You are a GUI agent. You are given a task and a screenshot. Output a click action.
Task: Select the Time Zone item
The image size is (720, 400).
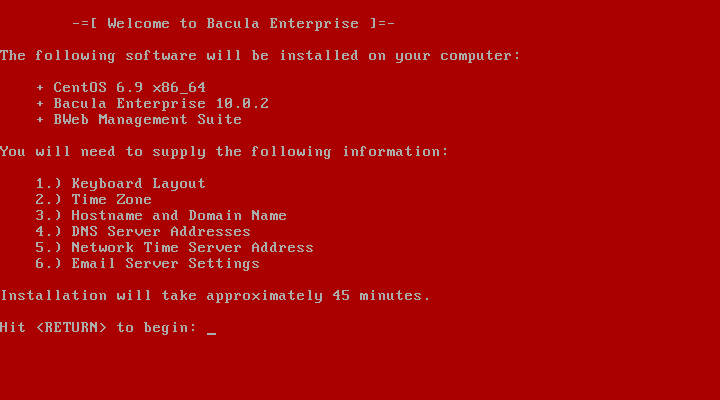point(111,199)
